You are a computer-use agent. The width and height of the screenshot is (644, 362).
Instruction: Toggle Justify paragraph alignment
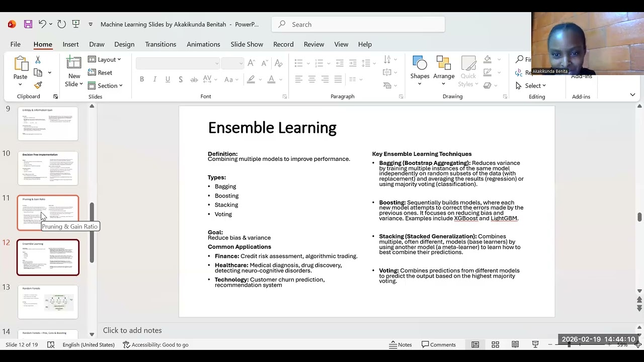338,79
